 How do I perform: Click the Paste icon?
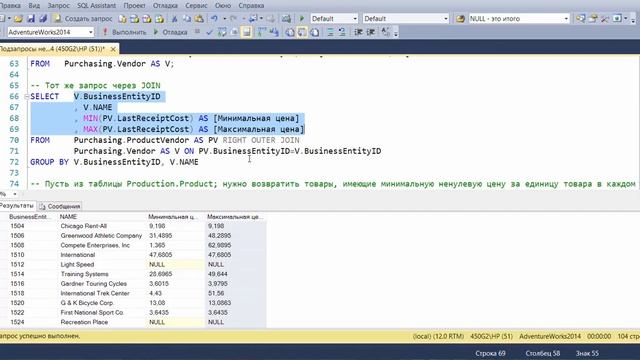click(x=199, y=19)
